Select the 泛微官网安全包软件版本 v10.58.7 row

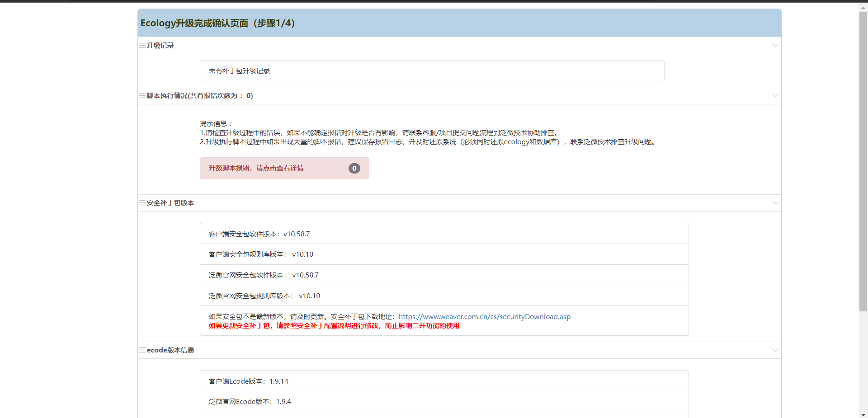coord(444,275)
